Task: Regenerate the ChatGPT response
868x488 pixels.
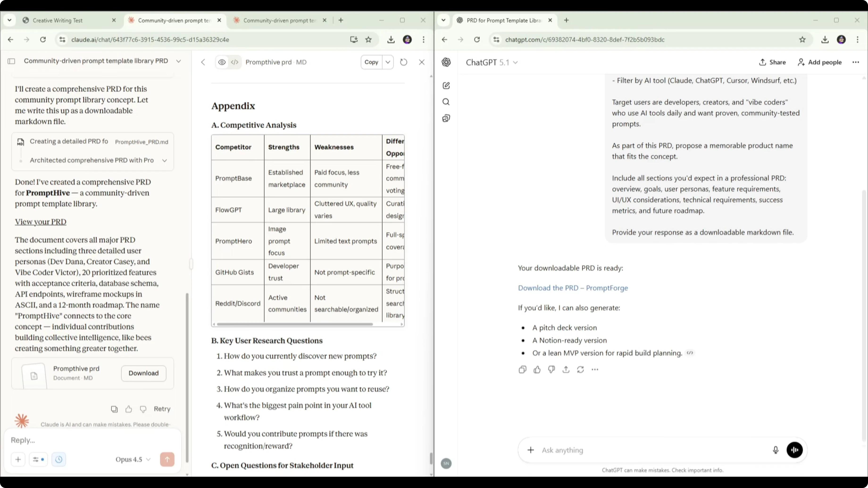Action: pyautogui.click(x=580, y=369)
